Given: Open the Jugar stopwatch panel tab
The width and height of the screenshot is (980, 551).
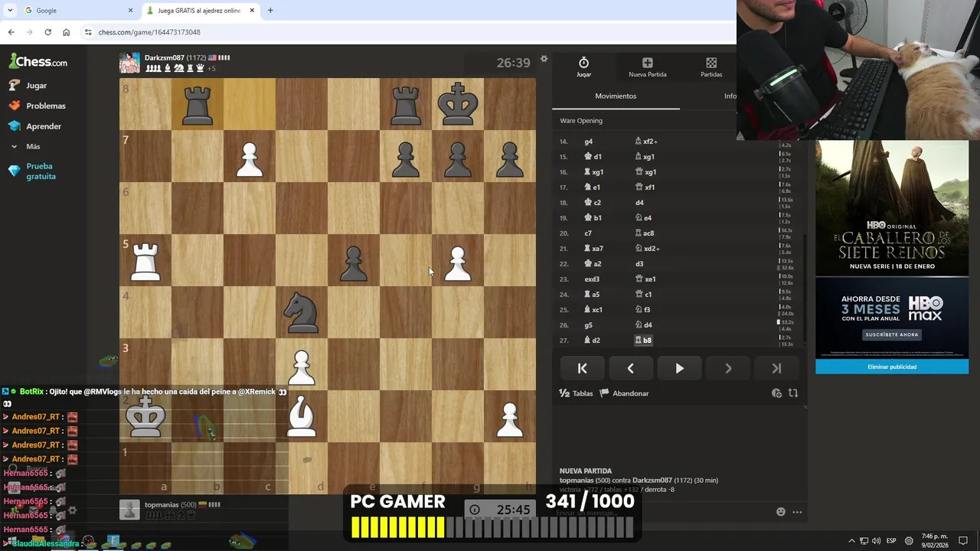Looking at the screenshot, I should tap(583, 67).
